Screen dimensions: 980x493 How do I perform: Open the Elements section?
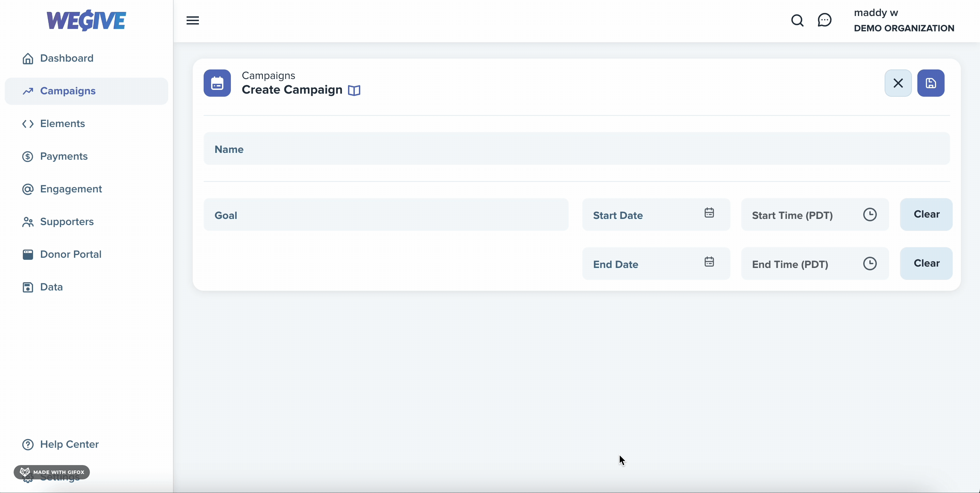point(62,124)
